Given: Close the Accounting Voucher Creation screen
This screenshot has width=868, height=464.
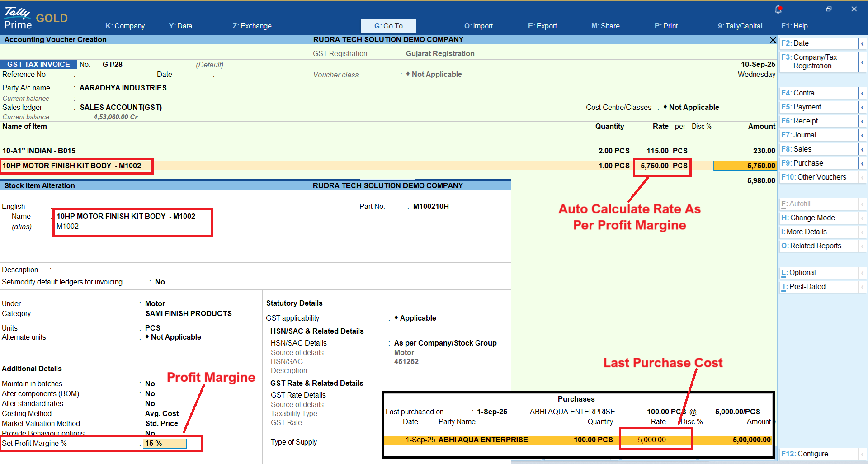Looking at the screenshot, I should pos(773,40).
